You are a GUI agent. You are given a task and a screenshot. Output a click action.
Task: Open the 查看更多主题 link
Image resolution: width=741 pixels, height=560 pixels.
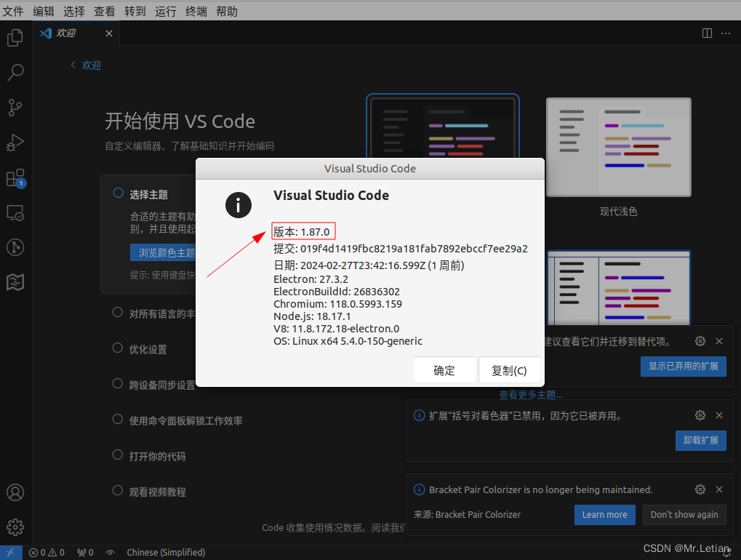tap(531, 394)
